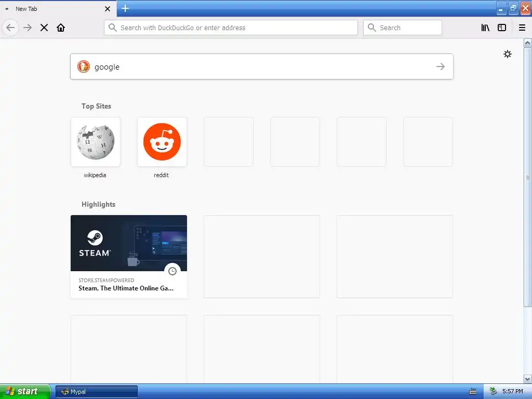The width and height of the screenshot is (532, 399).
Task: Click the scrollbar down arrow
Action: click(x=528, y=379)
